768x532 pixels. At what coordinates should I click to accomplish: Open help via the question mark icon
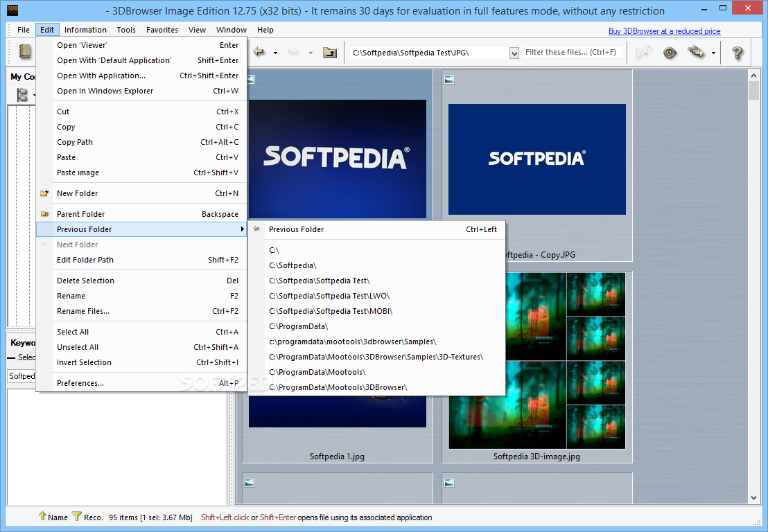[x=737, y=53]
